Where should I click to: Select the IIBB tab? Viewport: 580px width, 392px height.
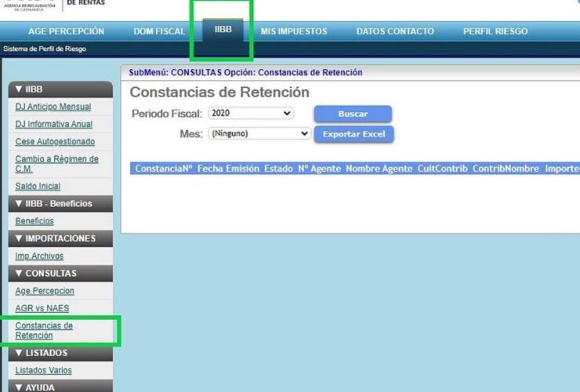(223, 30)
